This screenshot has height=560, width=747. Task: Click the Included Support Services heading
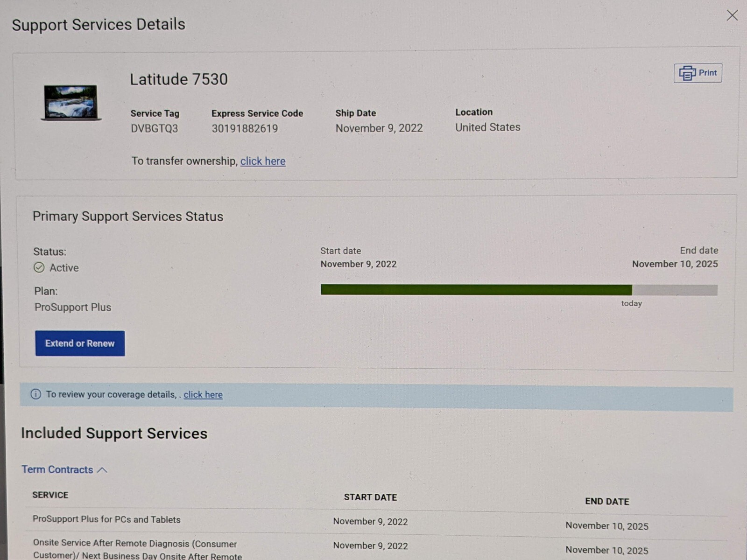[114, 434]
